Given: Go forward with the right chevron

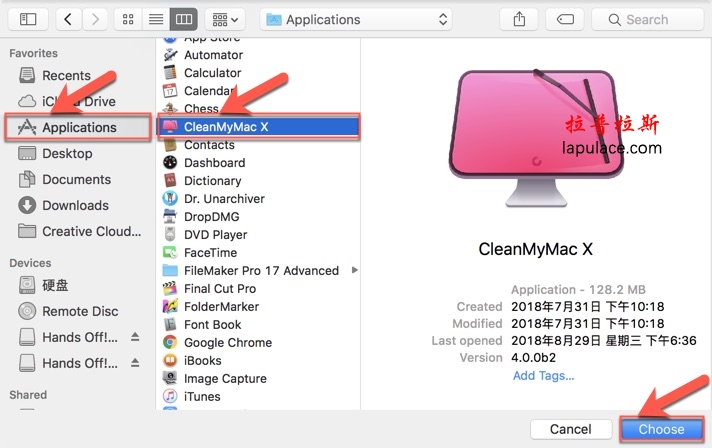Looking at the screenshot, I should click(x=95, y=20).
